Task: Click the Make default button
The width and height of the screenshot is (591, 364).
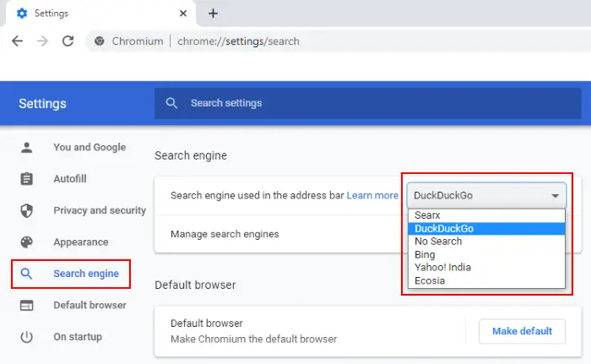Action: [522, 331]
